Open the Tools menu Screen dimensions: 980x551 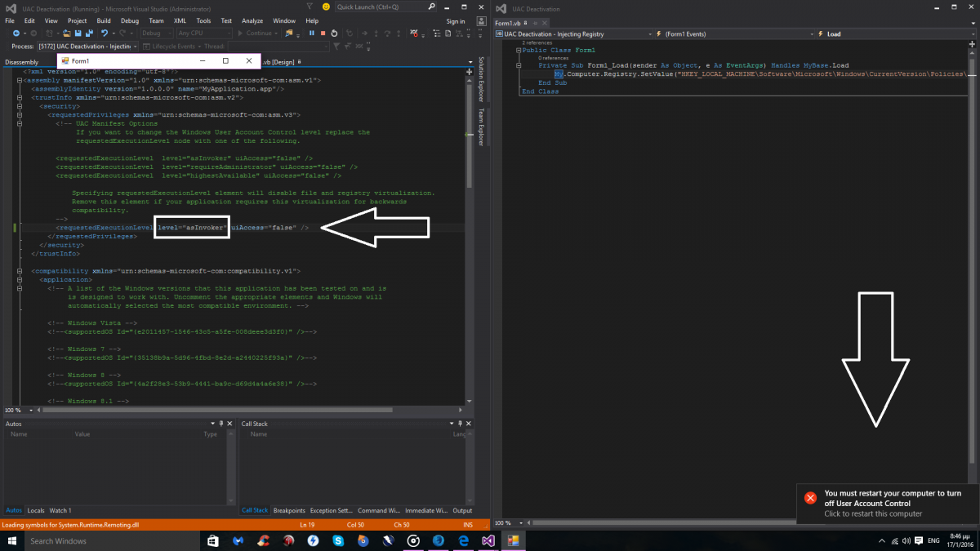pos(203,20)
